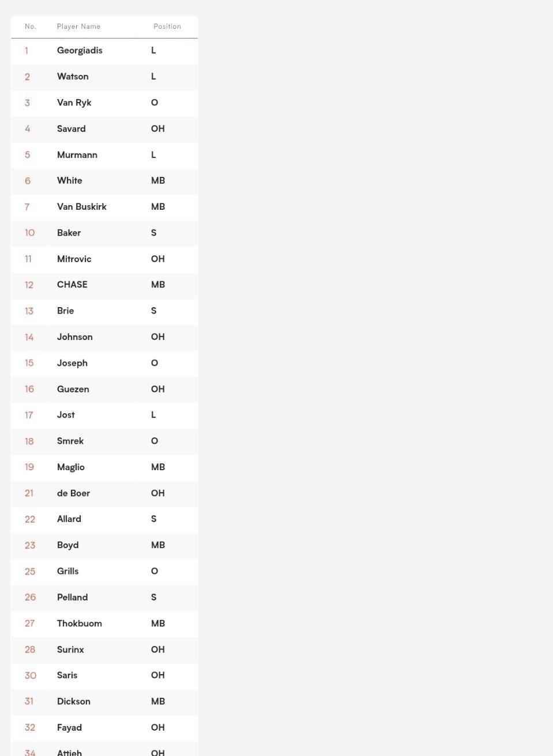Click the No. column header
This screenshot has height=756, width=553.
coord(31,27)
